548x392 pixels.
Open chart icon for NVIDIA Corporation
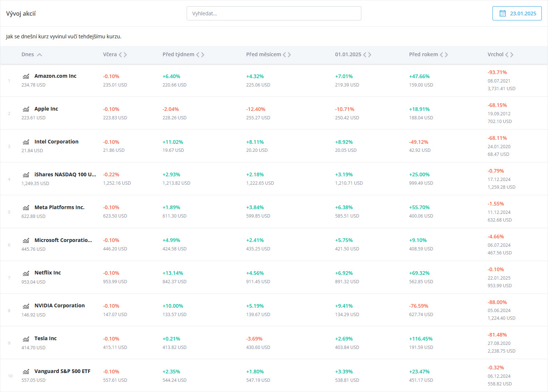pyautogui.click(x=26, y=306)
